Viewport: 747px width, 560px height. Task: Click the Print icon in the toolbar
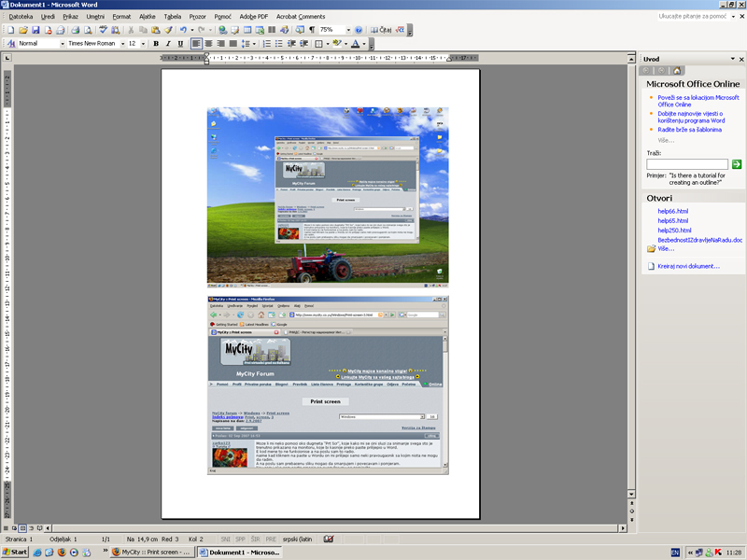pos(75,30)
